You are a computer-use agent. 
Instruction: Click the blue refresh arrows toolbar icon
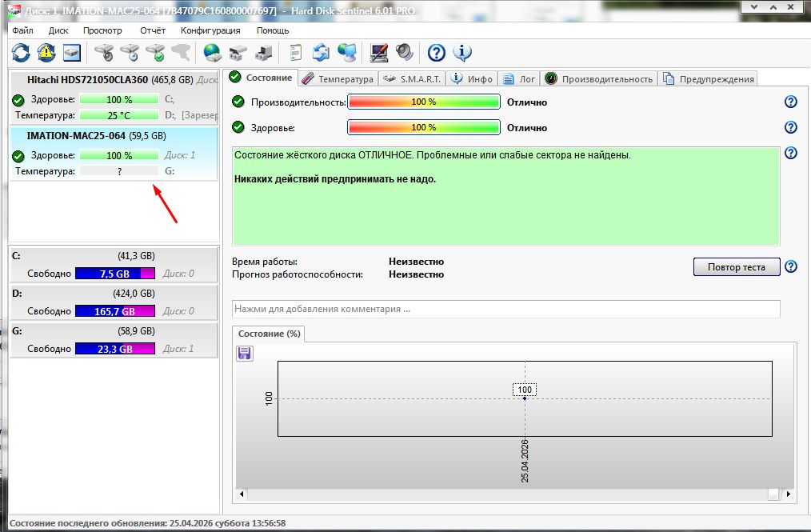click(22, 52)
